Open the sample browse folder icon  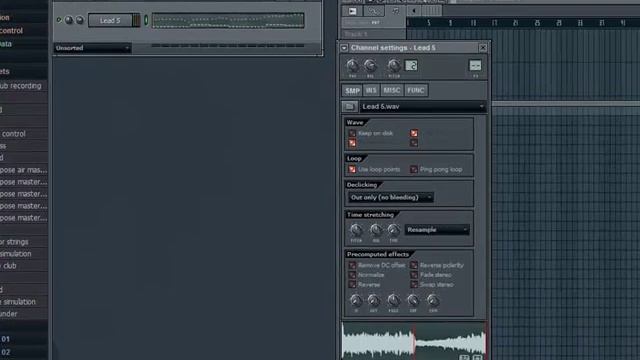(350, 107)
